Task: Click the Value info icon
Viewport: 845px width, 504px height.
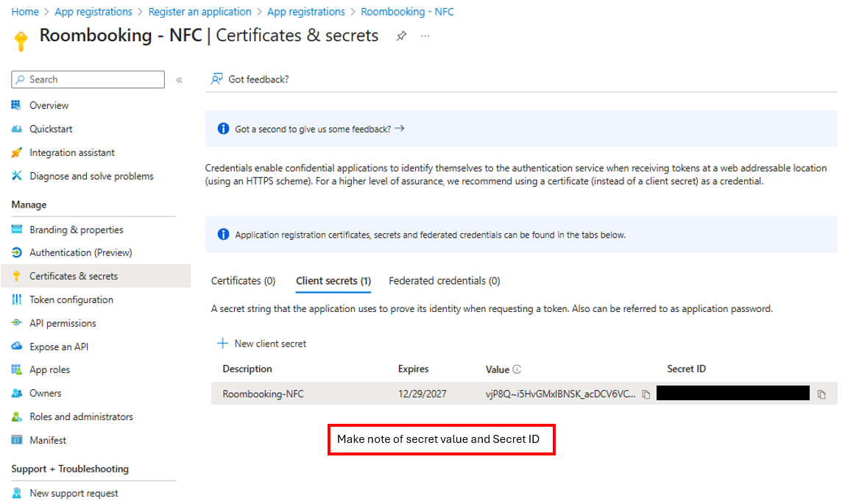Action: pyautogui.click(x=517, y=369)
